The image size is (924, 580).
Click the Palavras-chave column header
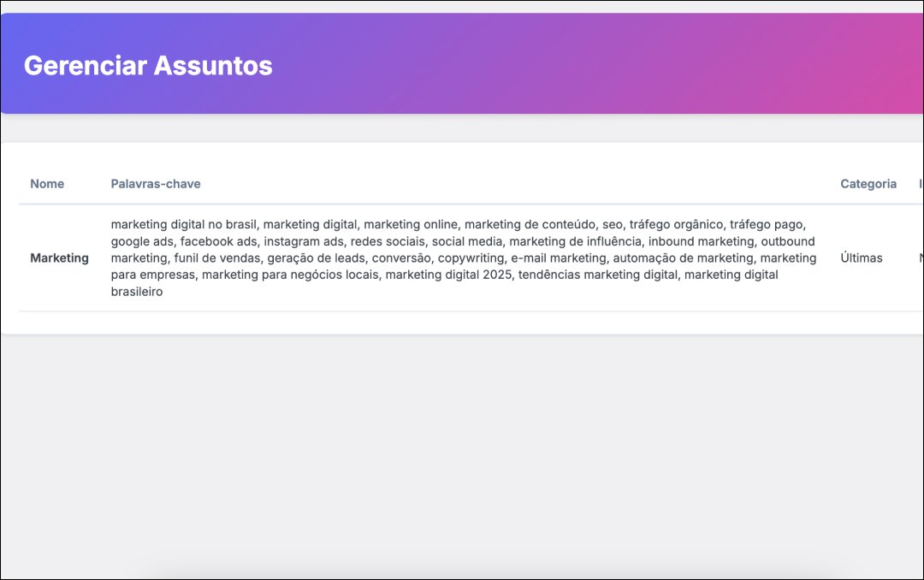pyautogui.click(x=156, y=184)
